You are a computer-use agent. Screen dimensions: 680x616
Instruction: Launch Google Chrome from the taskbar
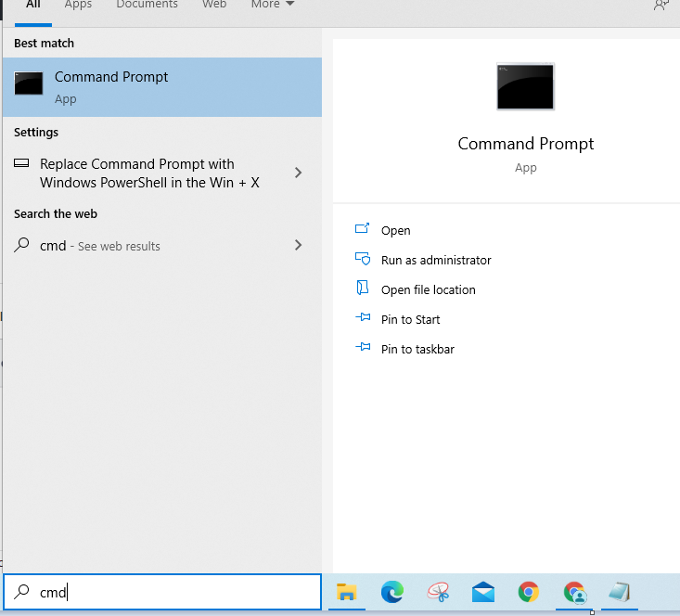point(528,592)
